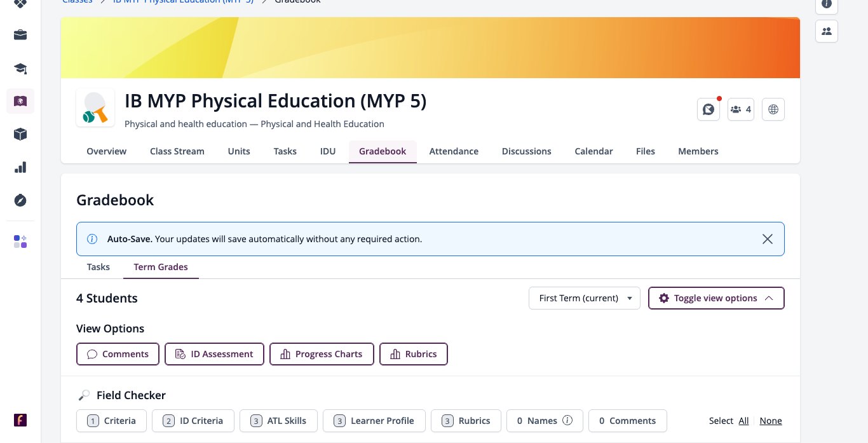Open the bar chart reports sidebar icon
The height and width of the screenshot is (443, 868).
click(x=20, y=167)
